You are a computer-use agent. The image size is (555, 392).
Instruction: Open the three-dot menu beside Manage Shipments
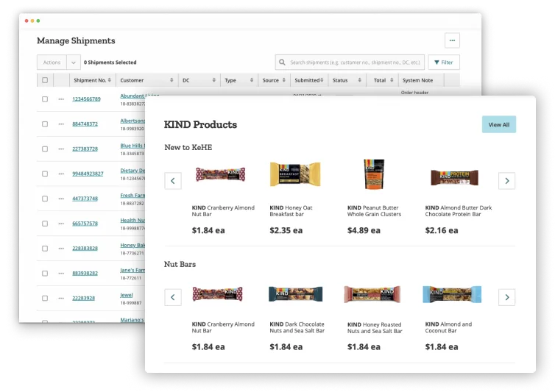(x=452, y=40)
